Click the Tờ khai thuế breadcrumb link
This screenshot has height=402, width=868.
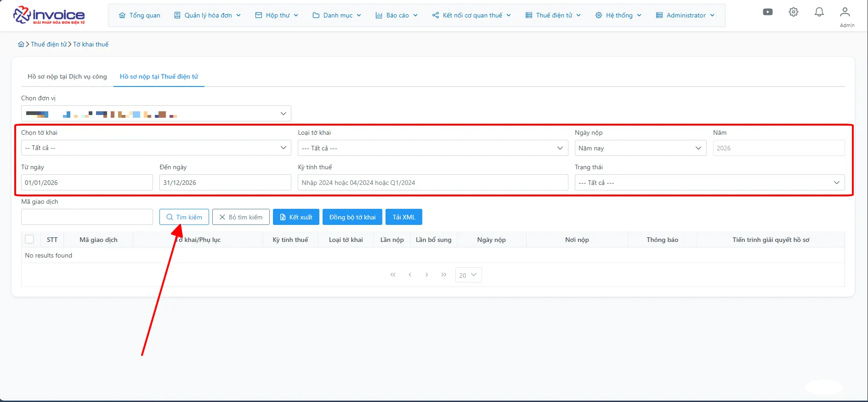click(x=91, y=44)
